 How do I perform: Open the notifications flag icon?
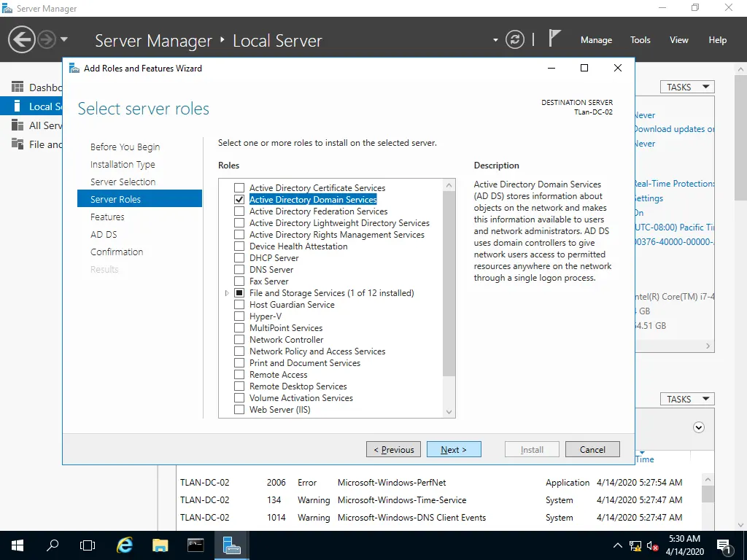click(x=555, y=39)
